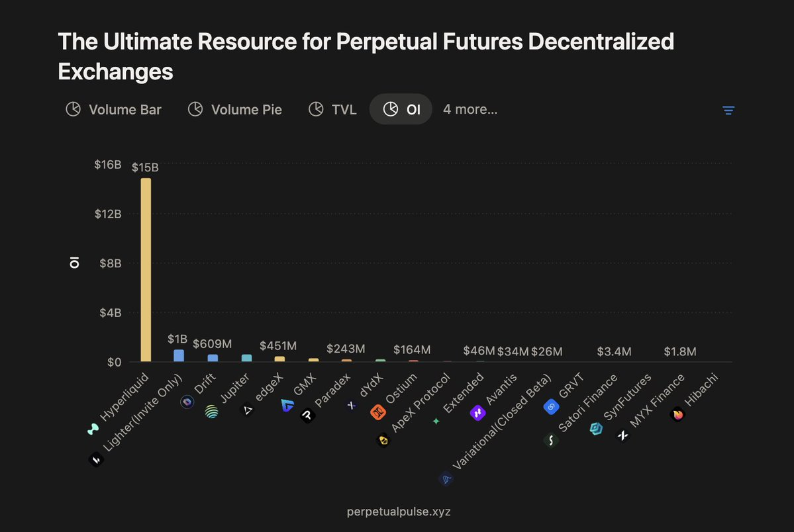Open the filter icon at top right
The height and width of the screenshot is (532, 794).
(x=728, y=111)
